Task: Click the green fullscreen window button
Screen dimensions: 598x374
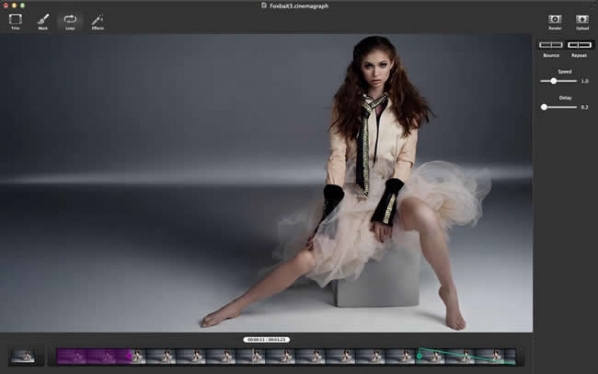Action: [x=23, y=5]
